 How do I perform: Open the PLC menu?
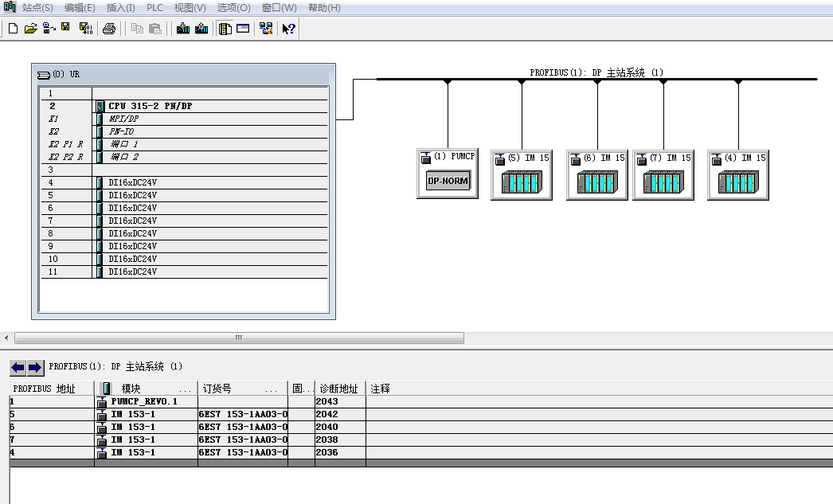click(x=154, y=8)
